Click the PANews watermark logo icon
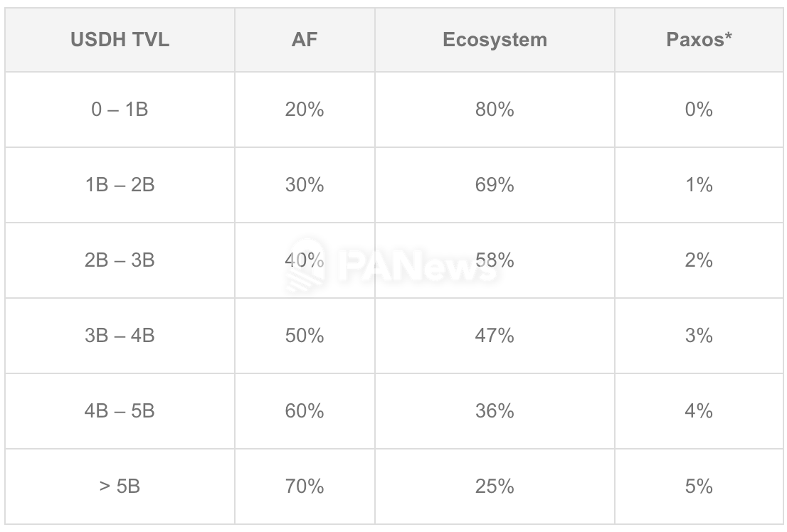 (x=307, y=265)
